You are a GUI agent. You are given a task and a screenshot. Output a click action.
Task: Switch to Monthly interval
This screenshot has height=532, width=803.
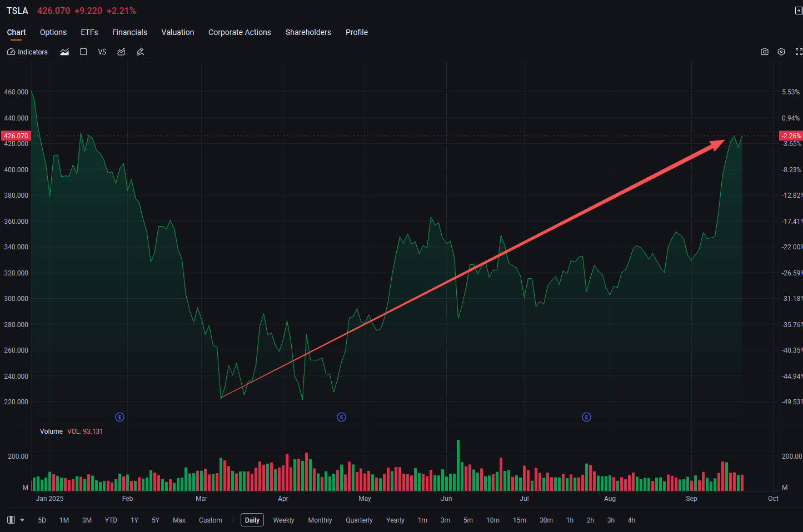[320, 520]
